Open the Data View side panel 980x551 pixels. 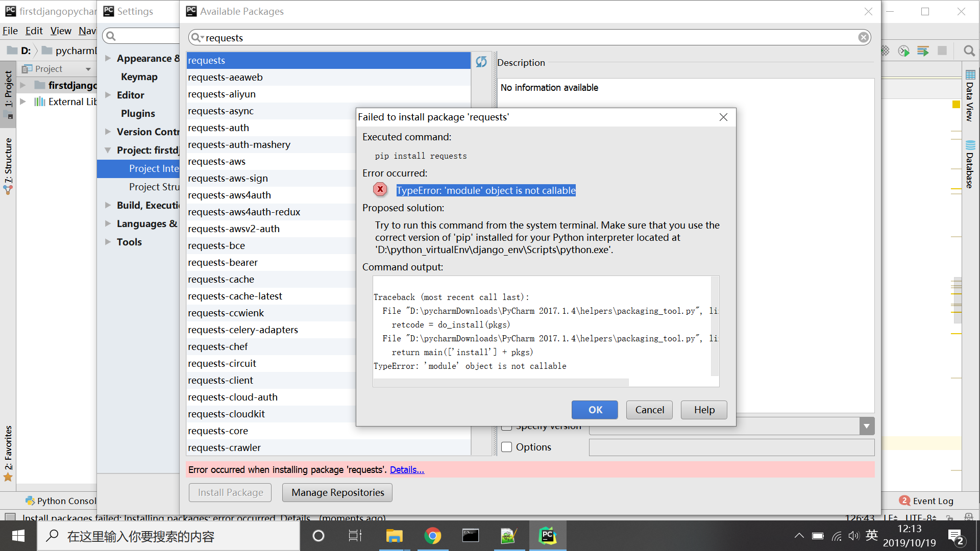(x=970, y=95)
